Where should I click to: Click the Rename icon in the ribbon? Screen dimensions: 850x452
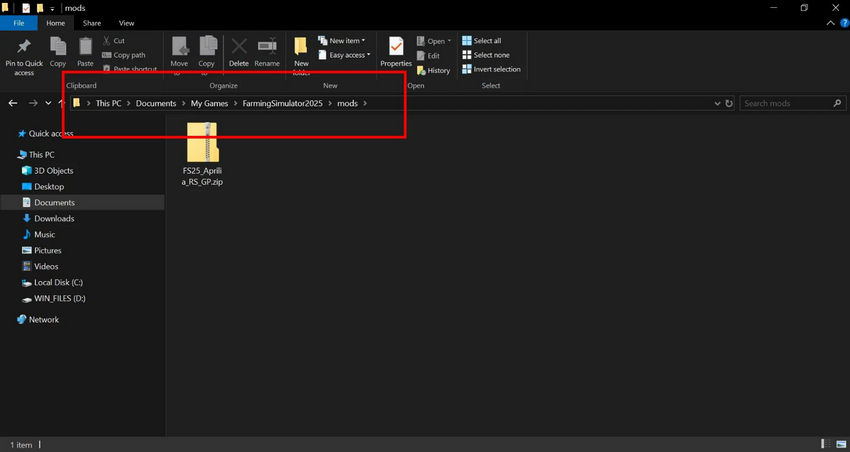tap(267, 50)
